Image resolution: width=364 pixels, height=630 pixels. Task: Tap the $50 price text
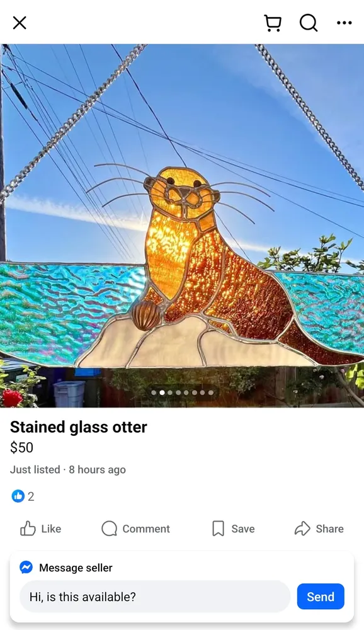click(x=21, y=447)
